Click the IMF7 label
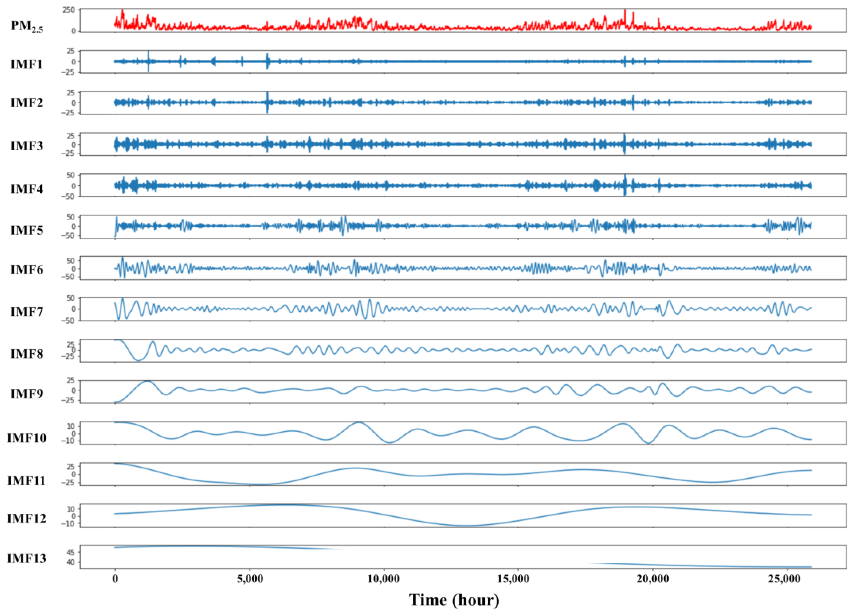The height and width of the screenshot is (616, 854). coord(26,311)
